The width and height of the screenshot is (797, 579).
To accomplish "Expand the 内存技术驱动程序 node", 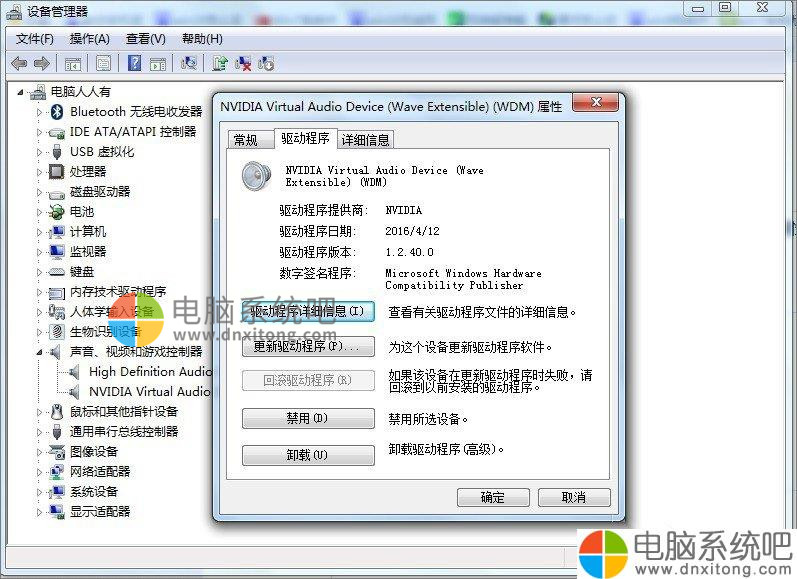I will click(39, 292).
